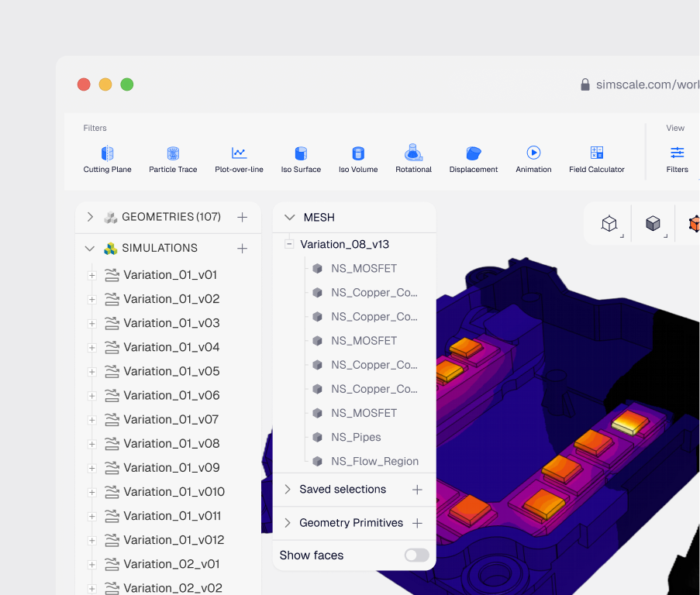Add a new geometry
This screenshot has width=700, height=595.
(x=243, y=217)
